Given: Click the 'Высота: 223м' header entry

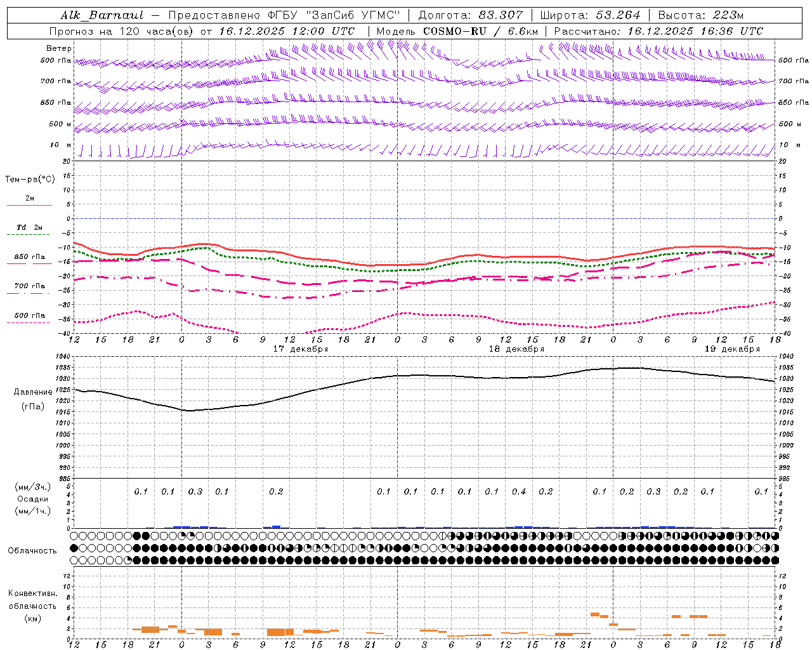Looking at the screenshot, I should click(700, 15).
